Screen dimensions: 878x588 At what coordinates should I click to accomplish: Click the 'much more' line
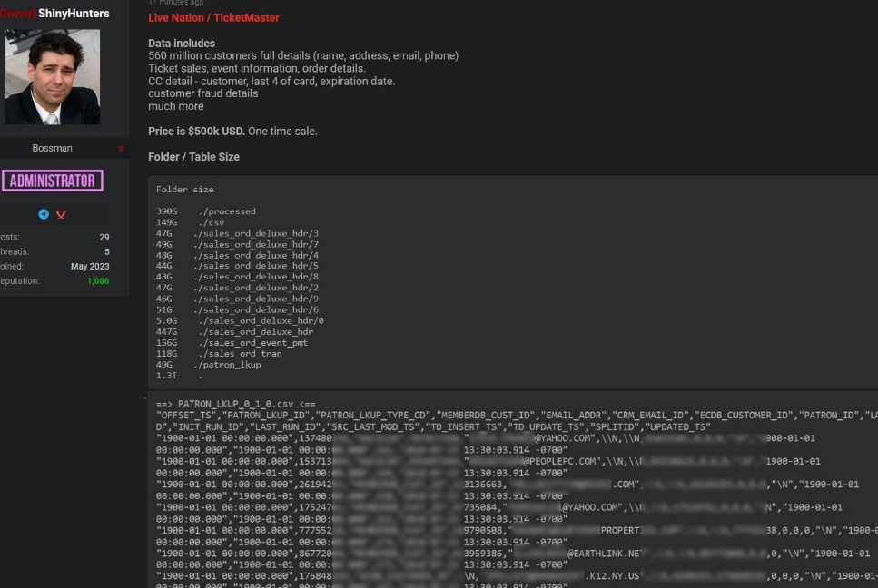[176, 106]
